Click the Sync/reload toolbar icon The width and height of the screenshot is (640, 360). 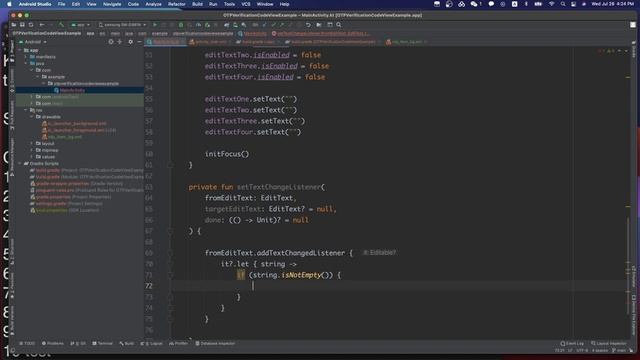(31, 25)
